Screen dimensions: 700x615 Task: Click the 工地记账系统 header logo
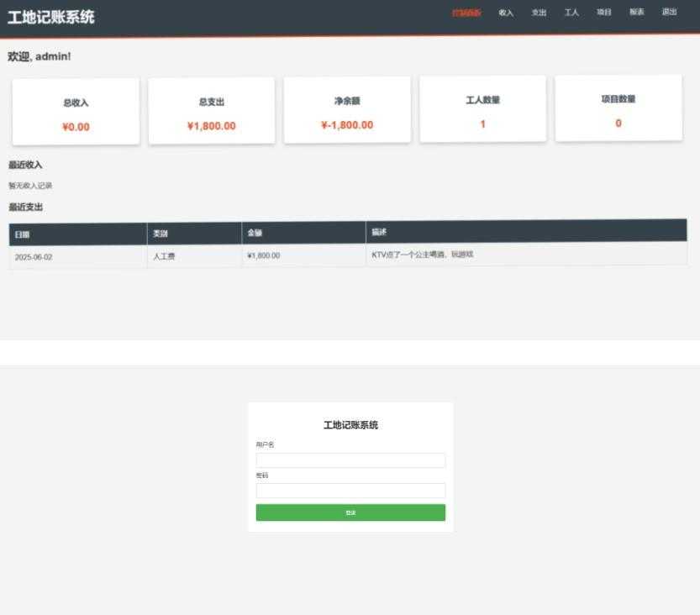tap(52, 16)
